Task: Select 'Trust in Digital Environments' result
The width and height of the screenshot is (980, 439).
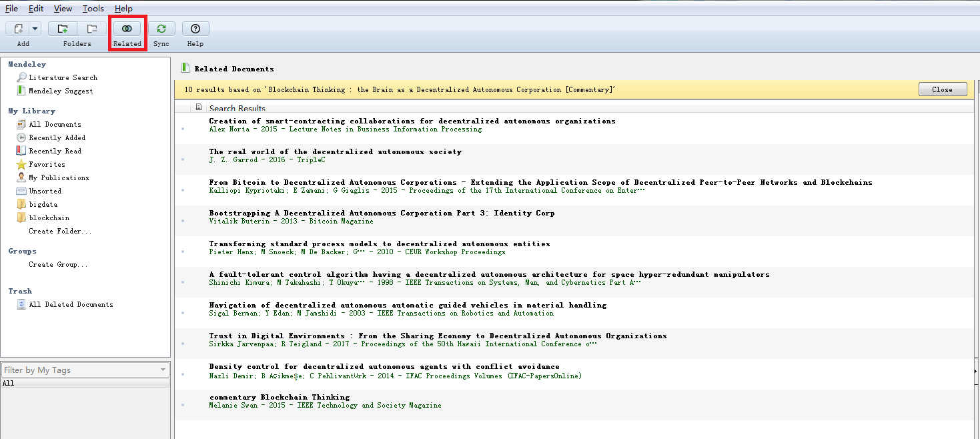Action: pyautogui.click(x=438, y=336)
